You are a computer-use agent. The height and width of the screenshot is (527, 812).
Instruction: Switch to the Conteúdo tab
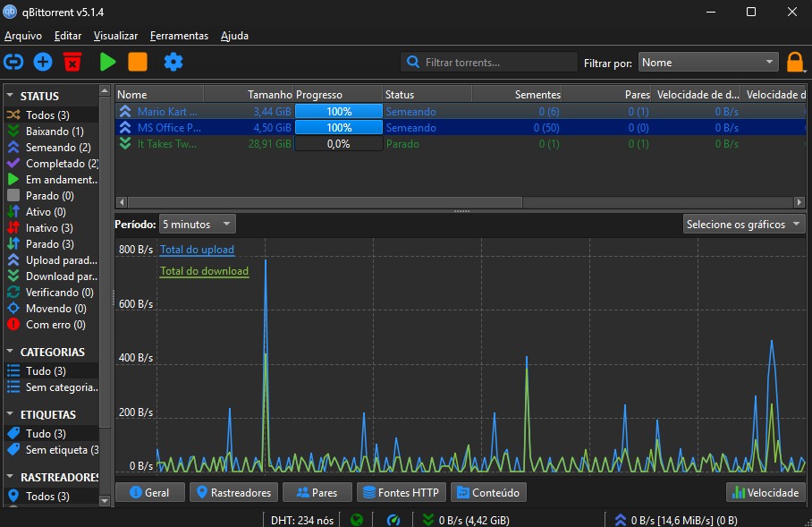[488, 492]
